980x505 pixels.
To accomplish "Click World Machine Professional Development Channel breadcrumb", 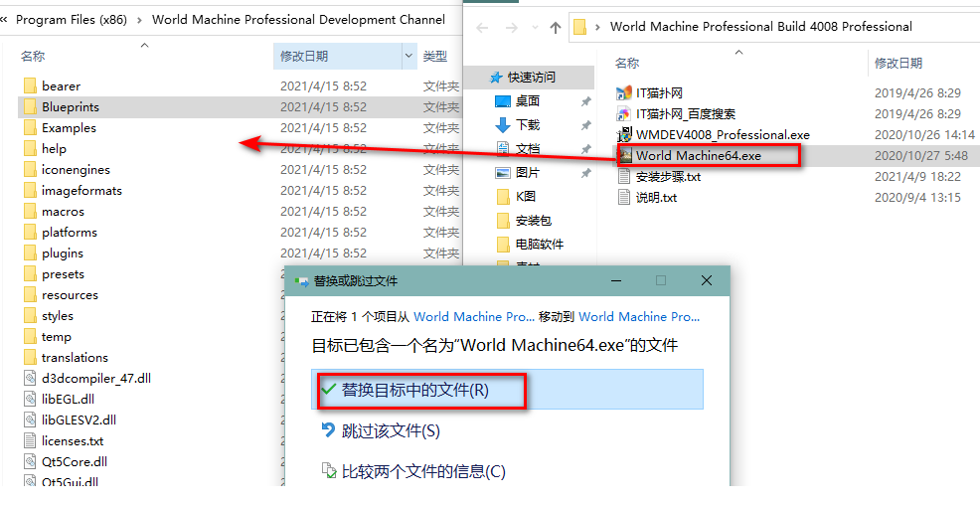I will click(x=299, y=20).
